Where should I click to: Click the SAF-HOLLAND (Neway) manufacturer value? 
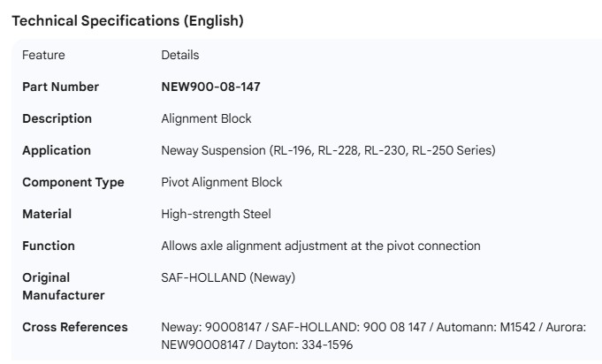pos(228,277)
